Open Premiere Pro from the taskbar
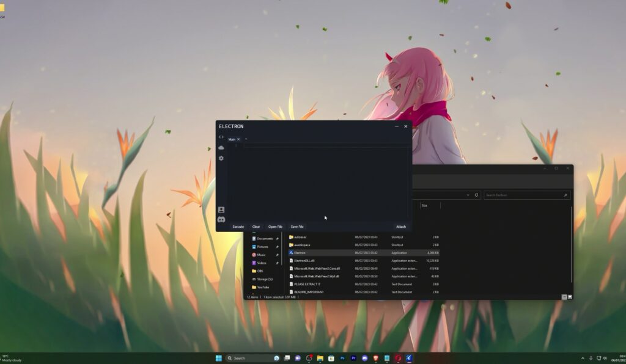This screenshot has height=364, width=626. pyautogui.click(x=353, y=358)
